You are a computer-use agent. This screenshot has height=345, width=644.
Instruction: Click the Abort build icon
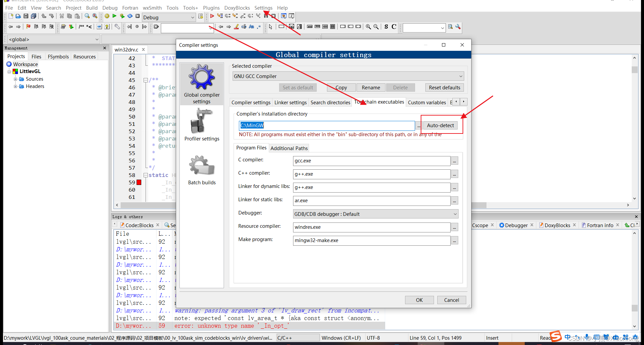[138, 16]
